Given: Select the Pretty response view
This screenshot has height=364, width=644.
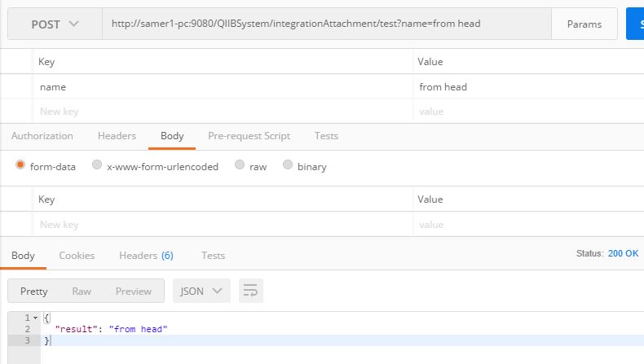Looking at the screenshot, I should point(34,291).
